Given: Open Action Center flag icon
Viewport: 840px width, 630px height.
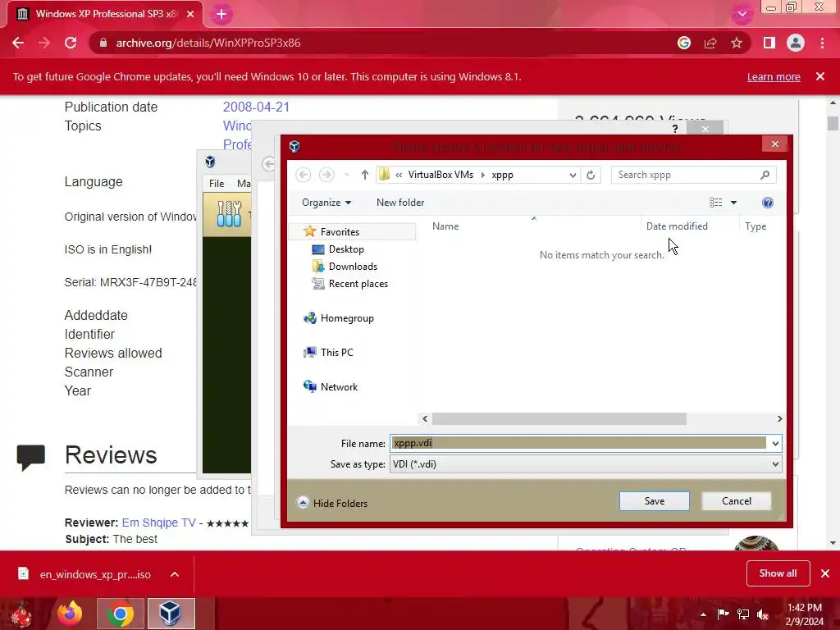Looking at the screenshot, I should (723, 614).
